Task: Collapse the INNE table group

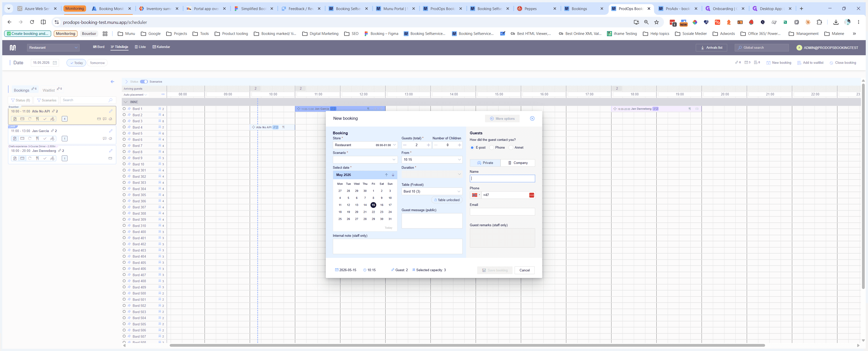Action: (x=126, y=102)
